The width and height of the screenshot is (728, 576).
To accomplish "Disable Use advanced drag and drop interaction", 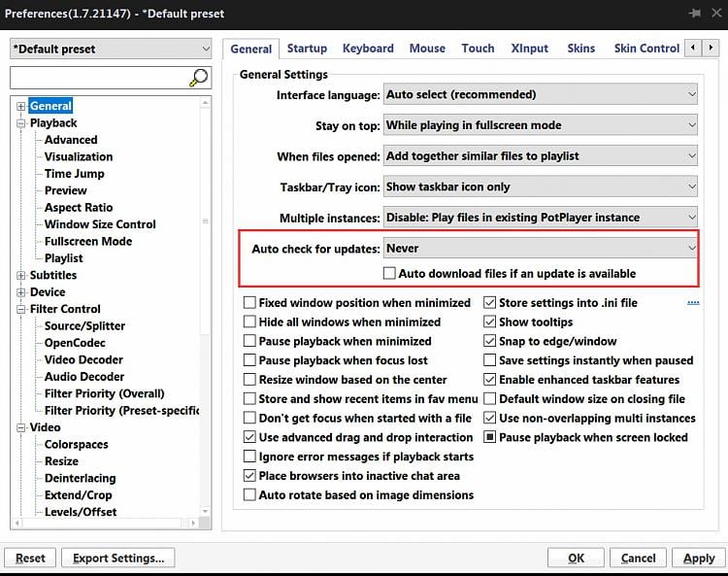I will point(249,437).
